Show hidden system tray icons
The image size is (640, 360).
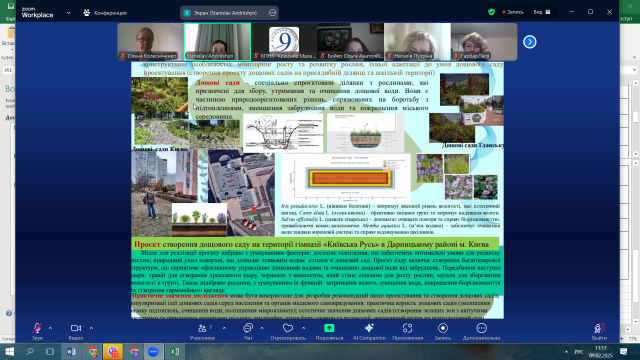[566, 351]
